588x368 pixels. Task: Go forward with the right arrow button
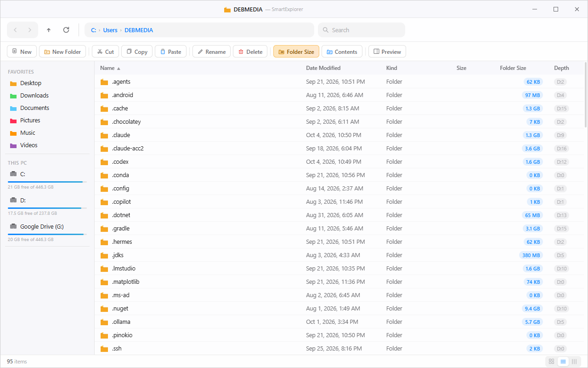pos(30,30)
